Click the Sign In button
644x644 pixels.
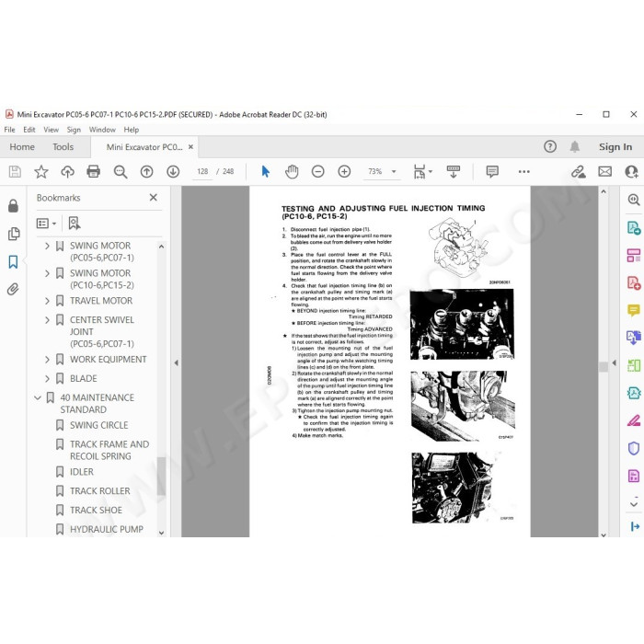tap(615, 146)
